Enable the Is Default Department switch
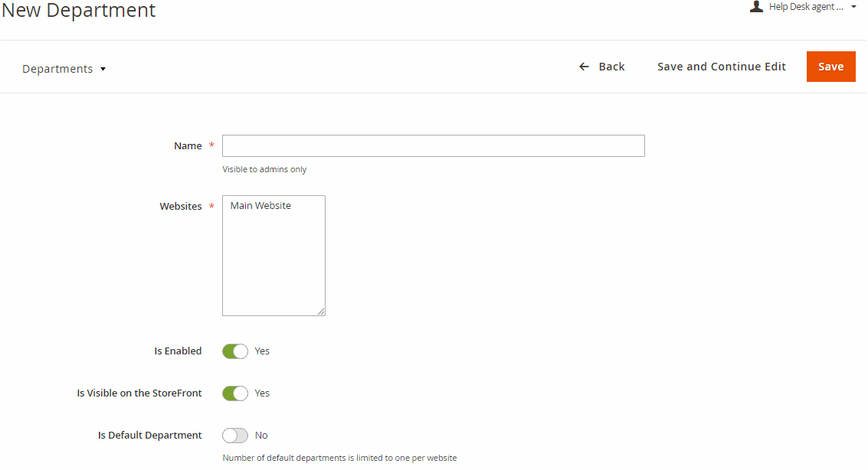This screenshot has height=470, width=868. (x=235, y=436)
